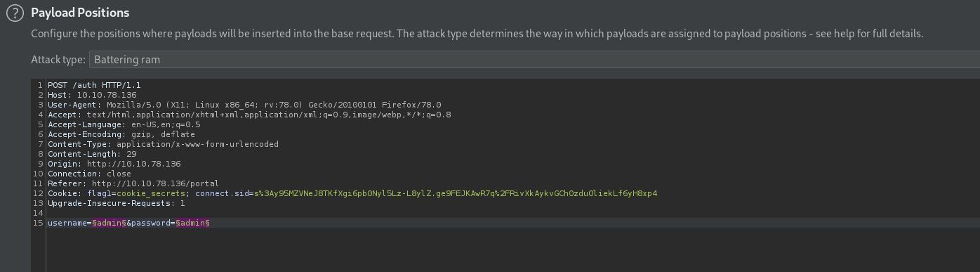This screenshot has height=272, width=980.
Task: Click the Content-Type header line
Action: pos(163,144)
